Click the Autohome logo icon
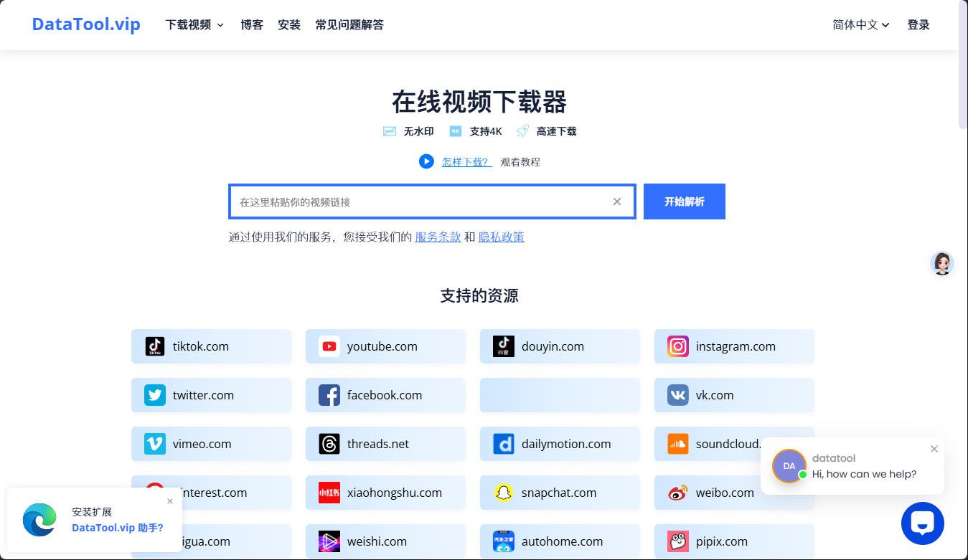Image resolution: width=968 pixels, height=560 pixels. click(x=504, y=541)
